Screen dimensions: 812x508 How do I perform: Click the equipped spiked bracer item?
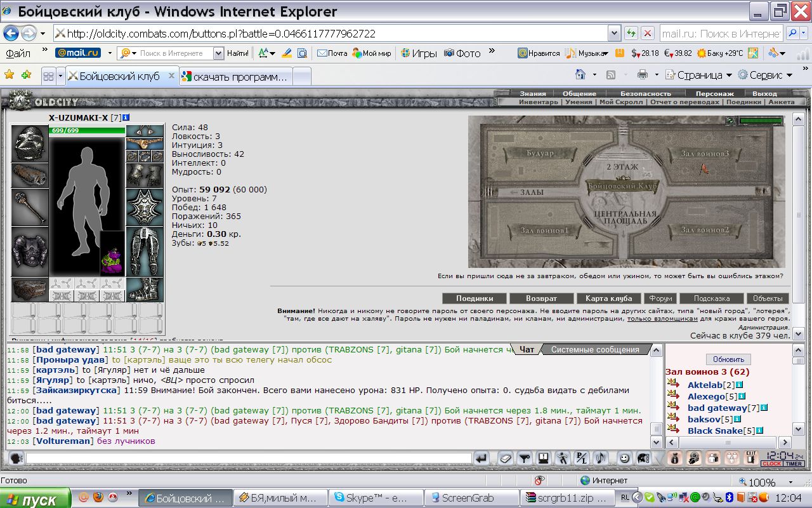tap(30, 175)
